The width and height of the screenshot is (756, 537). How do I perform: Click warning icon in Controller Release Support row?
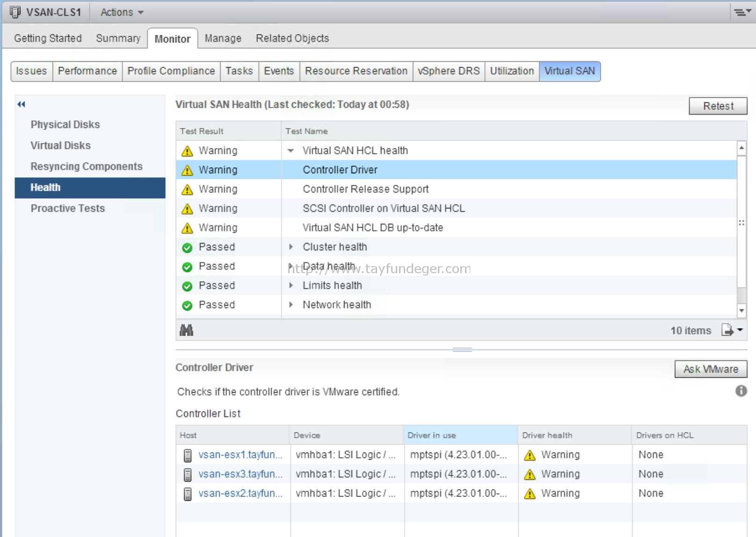(x=187, y=189)
